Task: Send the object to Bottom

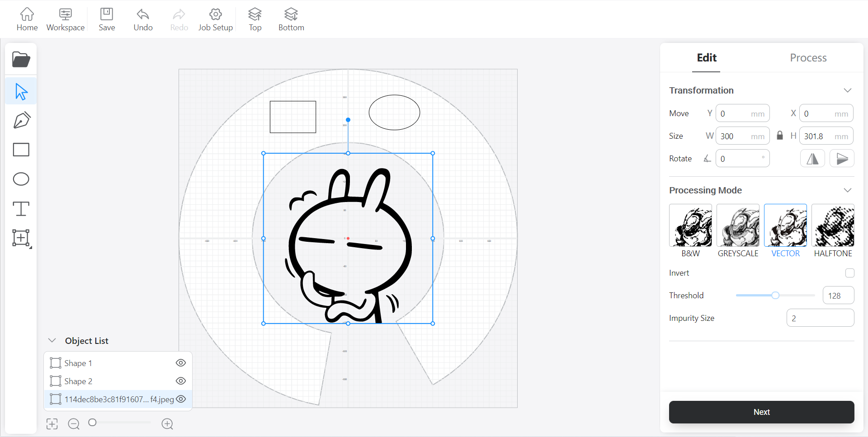Action: (x=291, y=19)
